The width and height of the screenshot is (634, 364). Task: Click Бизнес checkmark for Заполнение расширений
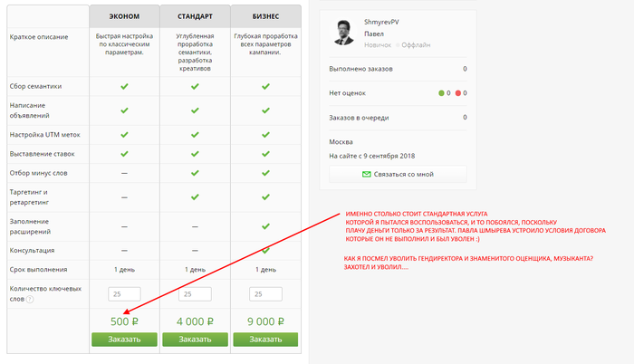click(x=265, y=225)
